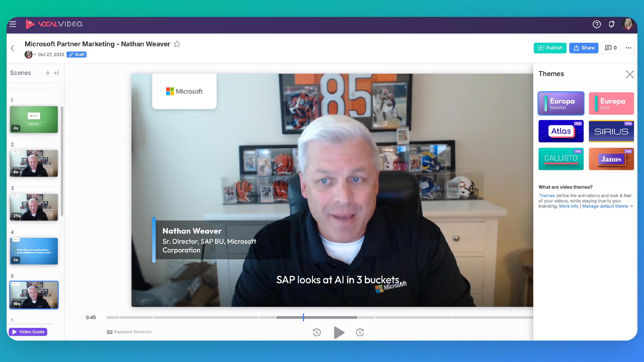Star this video as favorite
Viewport: 644px width, 362px height.
pyautogui.click(x=177, y=44)
